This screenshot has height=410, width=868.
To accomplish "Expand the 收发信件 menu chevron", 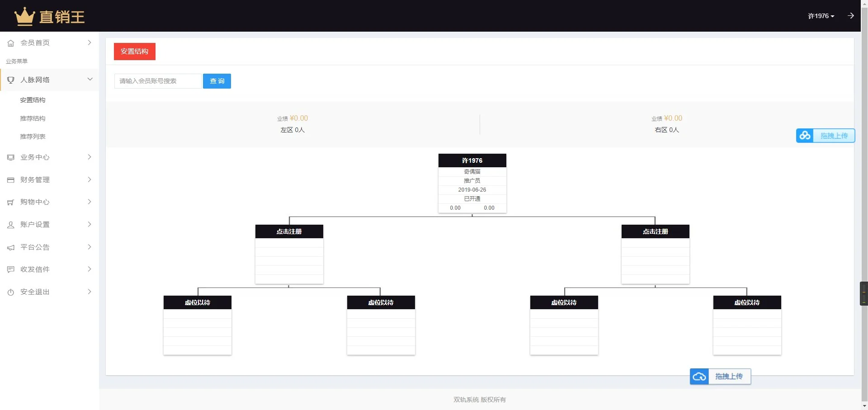I will point(90,269).
